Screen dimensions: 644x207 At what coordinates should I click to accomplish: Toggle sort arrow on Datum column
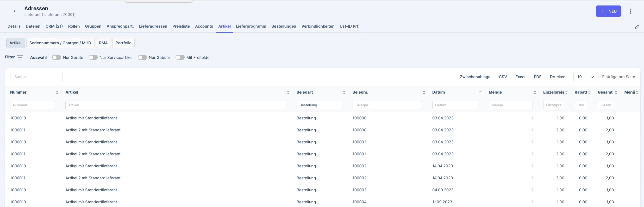coord(480,92)
